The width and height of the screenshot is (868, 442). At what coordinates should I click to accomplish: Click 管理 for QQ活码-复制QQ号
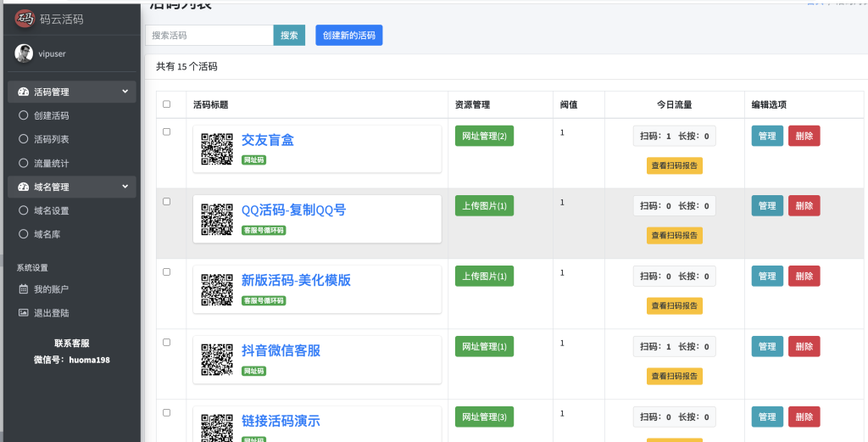767,205
